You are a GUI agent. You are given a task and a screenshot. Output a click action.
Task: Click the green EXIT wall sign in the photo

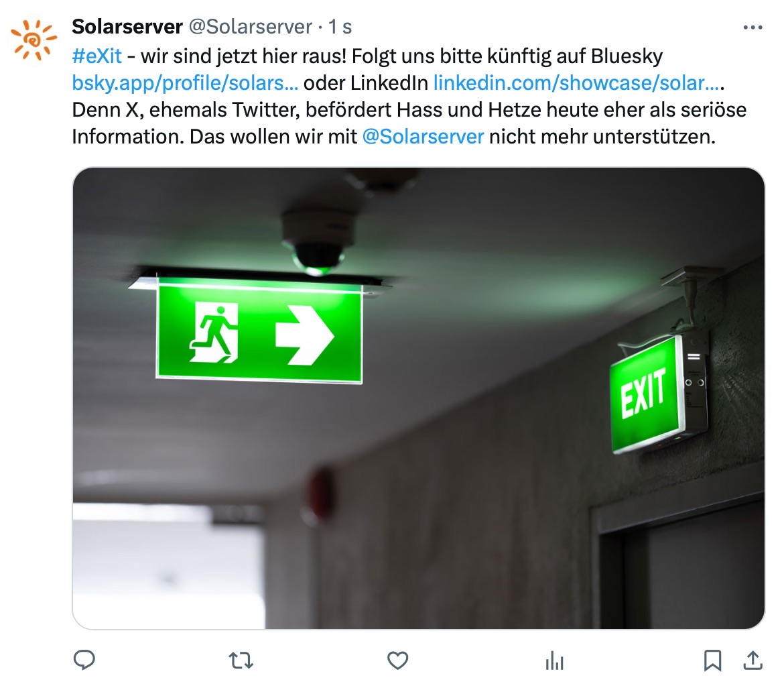(645, 395)
